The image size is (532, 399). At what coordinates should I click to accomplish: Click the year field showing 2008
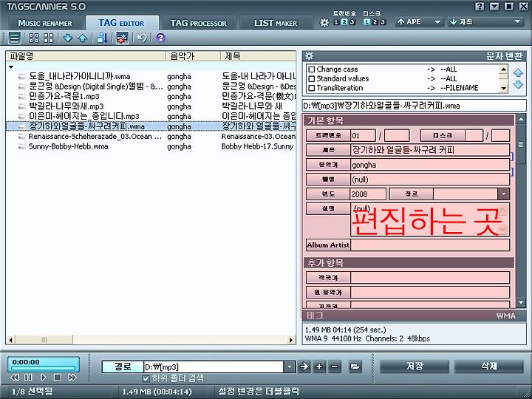tap(368, 194)
